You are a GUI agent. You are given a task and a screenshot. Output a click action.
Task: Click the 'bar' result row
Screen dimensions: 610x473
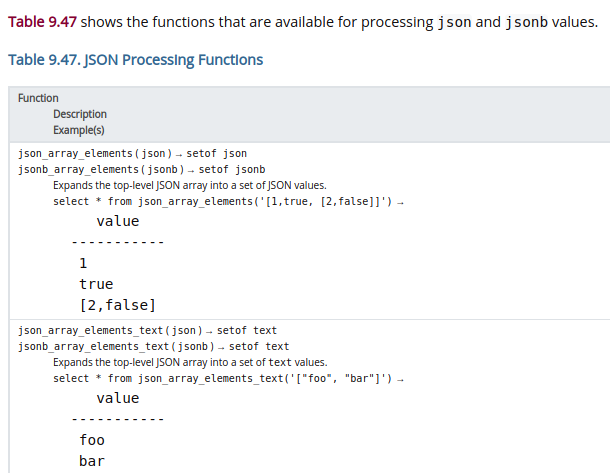[92, 461]
